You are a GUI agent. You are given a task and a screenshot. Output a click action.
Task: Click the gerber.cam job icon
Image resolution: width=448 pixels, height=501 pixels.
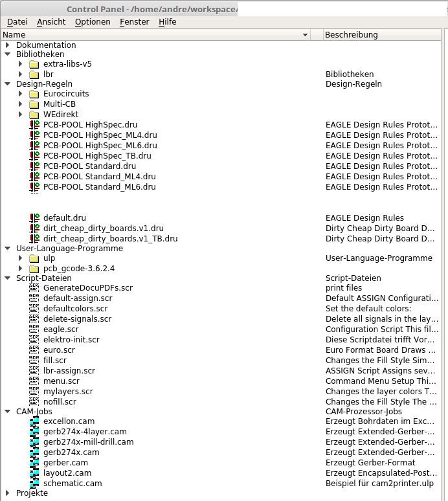pyautogui.click(x=34, y=463)
